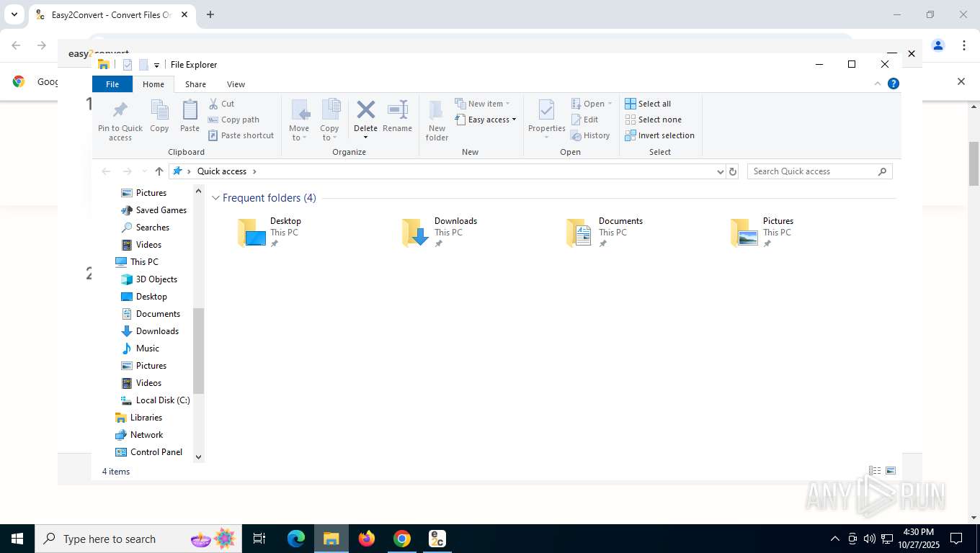The height and width of the screenshot is (553, 980).
Task: Select 3D Objects in navigation pane
Action: click(148, 279)
